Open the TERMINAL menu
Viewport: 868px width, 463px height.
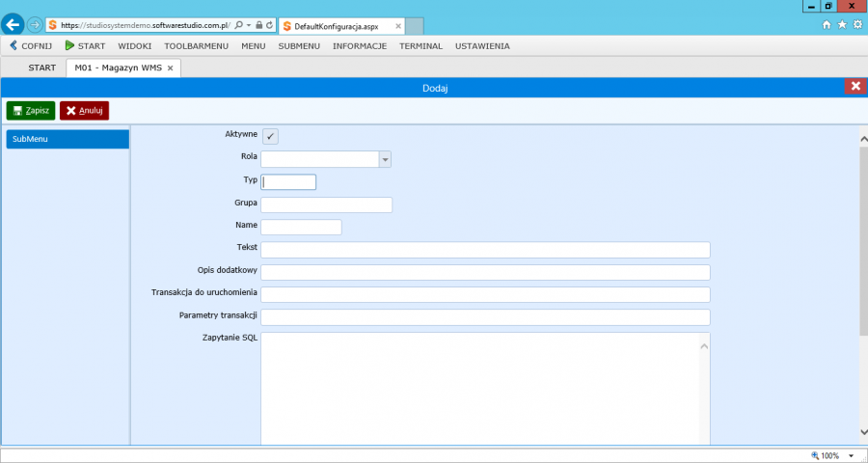[x=421, y=46]
